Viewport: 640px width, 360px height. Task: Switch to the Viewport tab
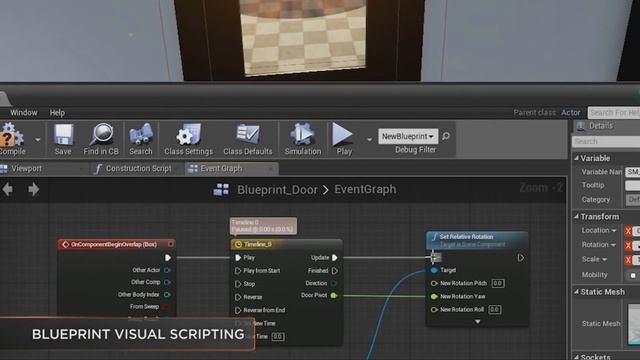[x=26, y=169]
